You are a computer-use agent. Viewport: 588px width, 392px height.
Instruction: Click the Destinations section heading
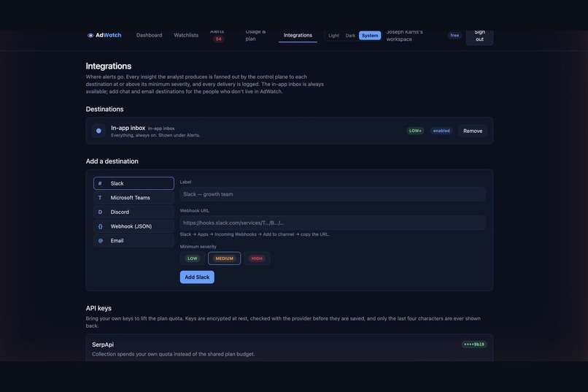(x=104, y=109)
